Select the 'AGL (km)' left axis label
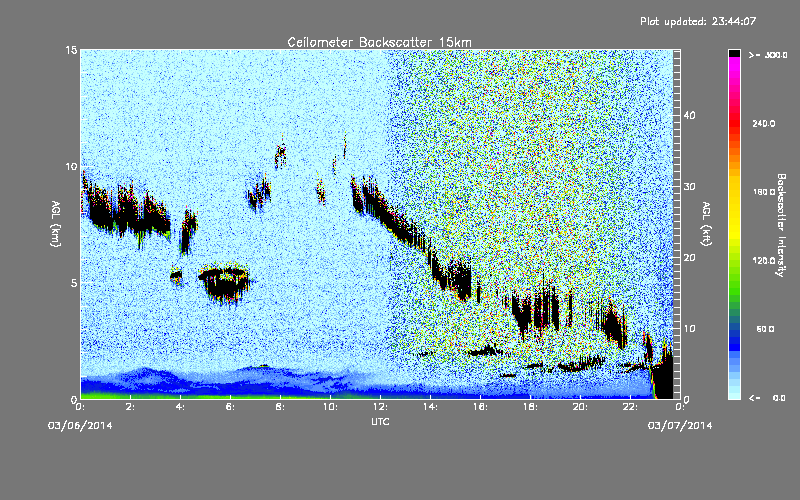The height and width of the screenshot is (500, 800). [56, 224]
